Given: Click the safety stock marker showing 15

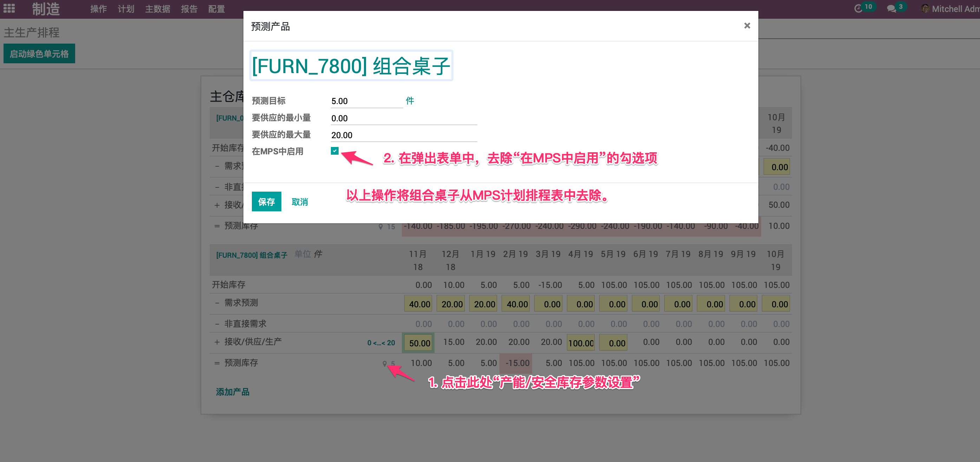Looking at the screenshot, I should coord(387,227).
